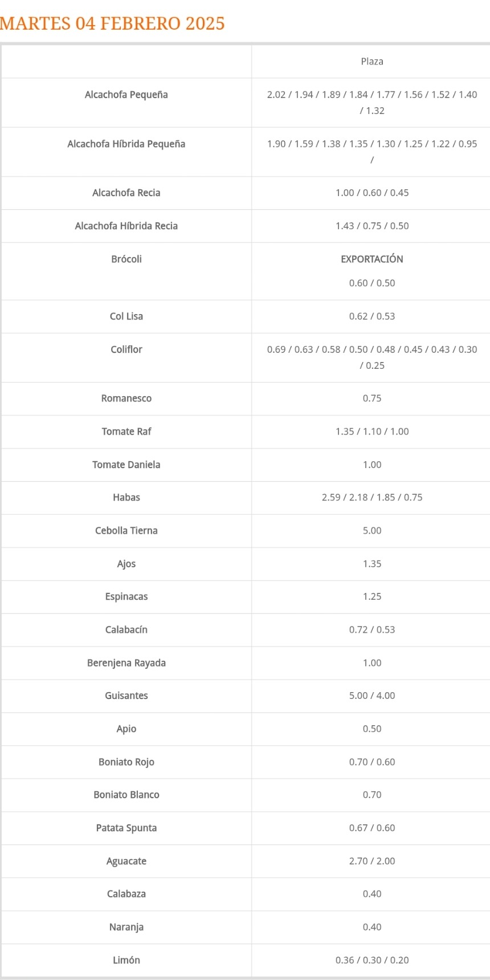Select the Espinacas product name
The image size is (490, 980).
coord(126,597)
